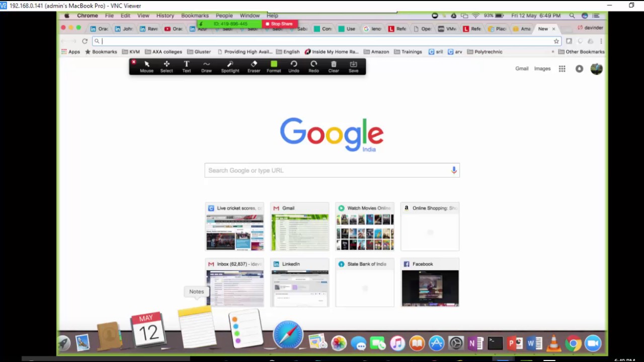Viewport: 644px width, 362px height.
Task: Expand the Polytechnic bookmarks folder
Action: point(485,52)
